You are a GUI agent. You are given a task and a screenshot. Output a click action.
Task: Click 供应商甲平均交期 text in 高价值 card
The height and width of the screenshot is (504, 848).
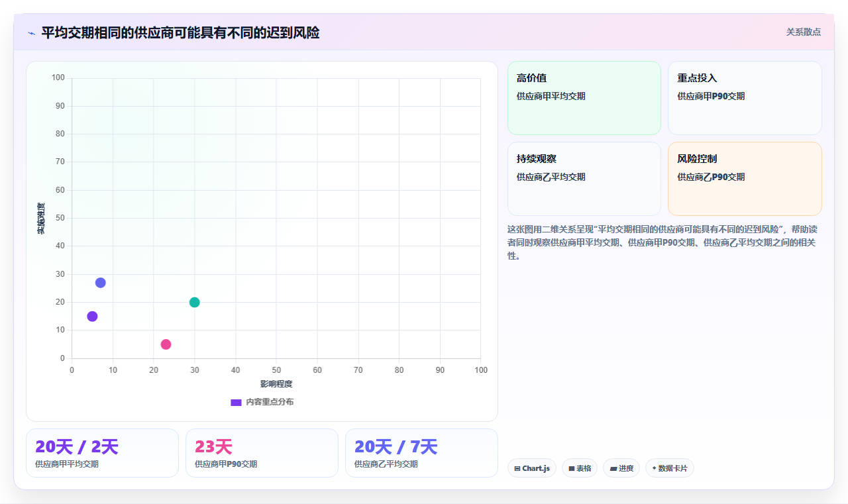coord(551,96)
